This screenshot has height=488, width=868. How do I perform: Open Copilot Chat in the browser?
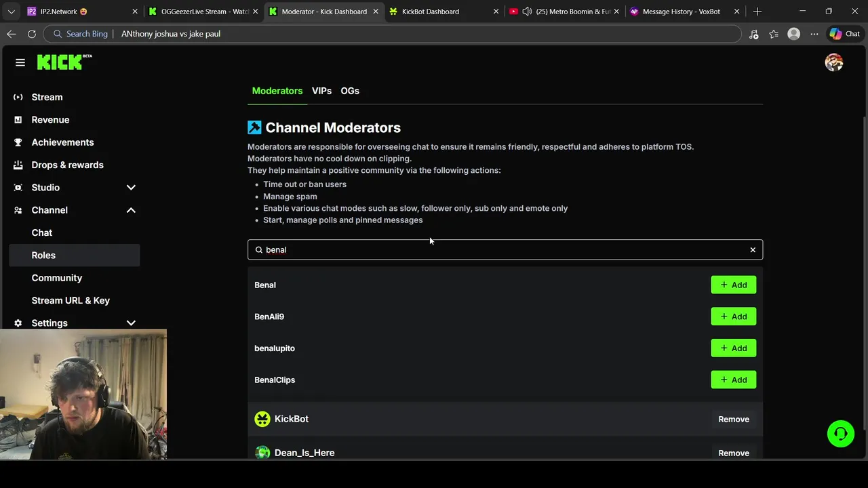845,34
